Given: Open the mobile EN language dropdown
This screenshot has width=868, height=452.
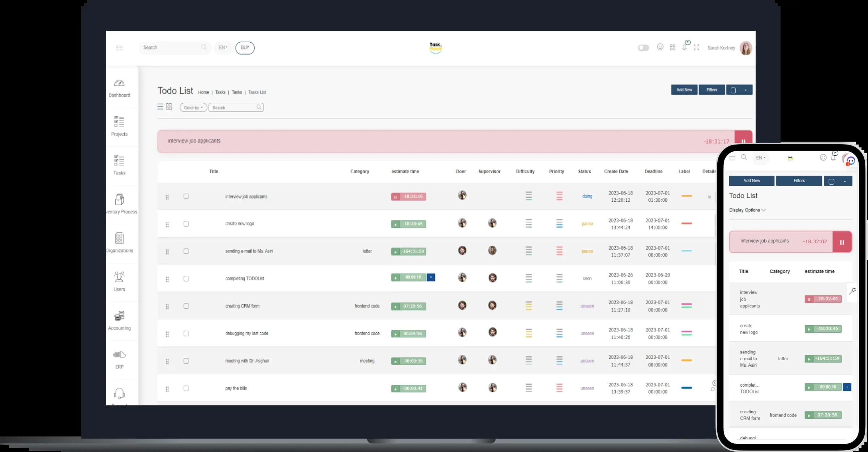Looking at the screenshot, I should point(761,158).
